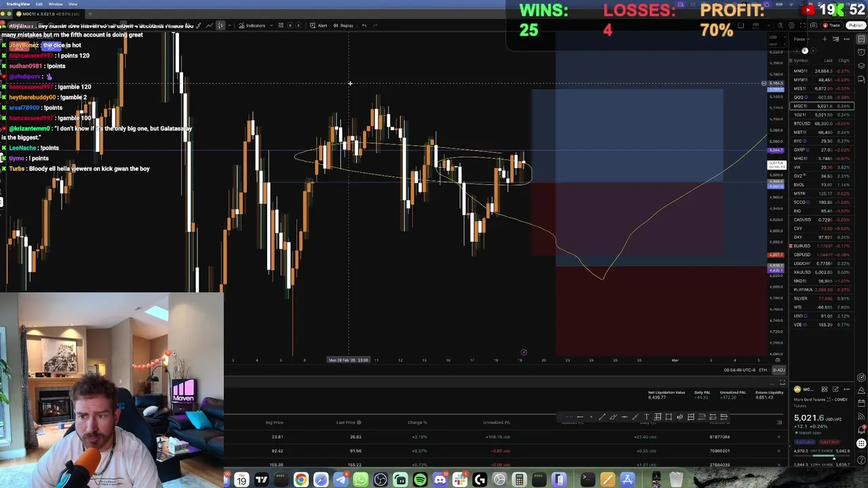Open the Trash in the Dock

click(676, 480)
